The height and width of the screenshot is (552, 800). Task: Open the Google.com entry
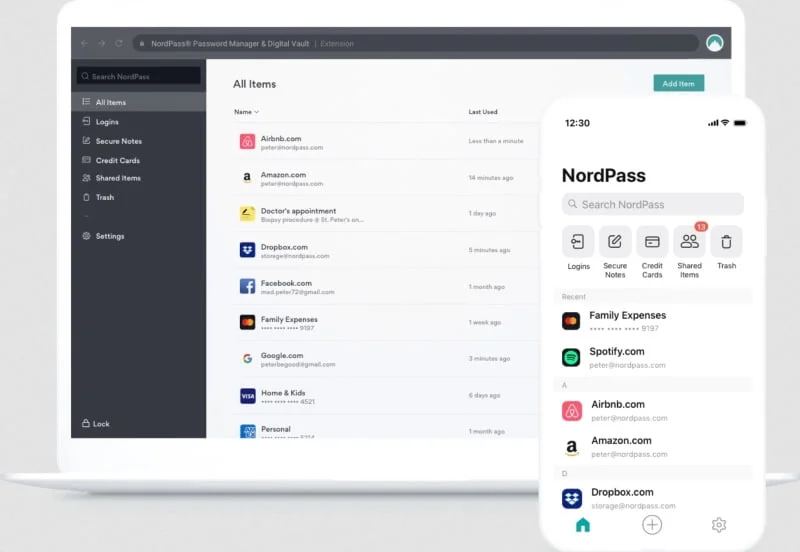(x=387, y=359)
